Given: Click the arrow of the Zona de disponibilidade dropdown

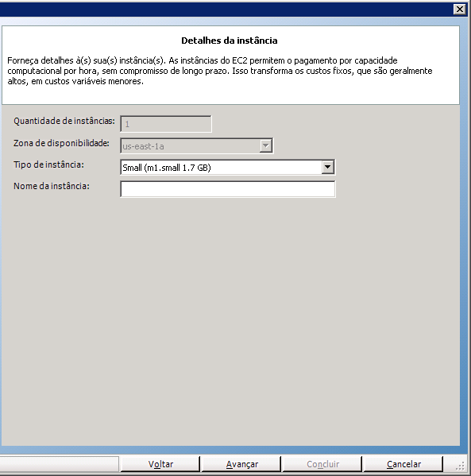Looking at the screenshot, I should 265,146.
